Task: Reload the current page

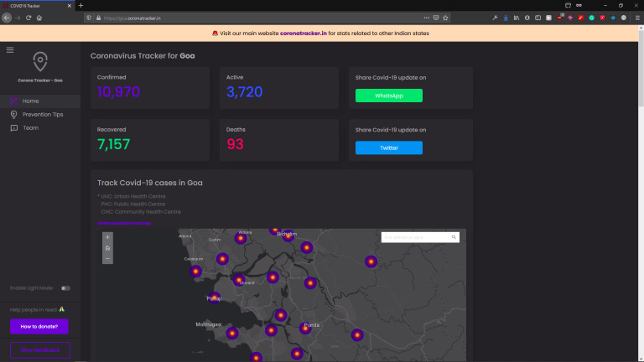Action: coord(29,18)
